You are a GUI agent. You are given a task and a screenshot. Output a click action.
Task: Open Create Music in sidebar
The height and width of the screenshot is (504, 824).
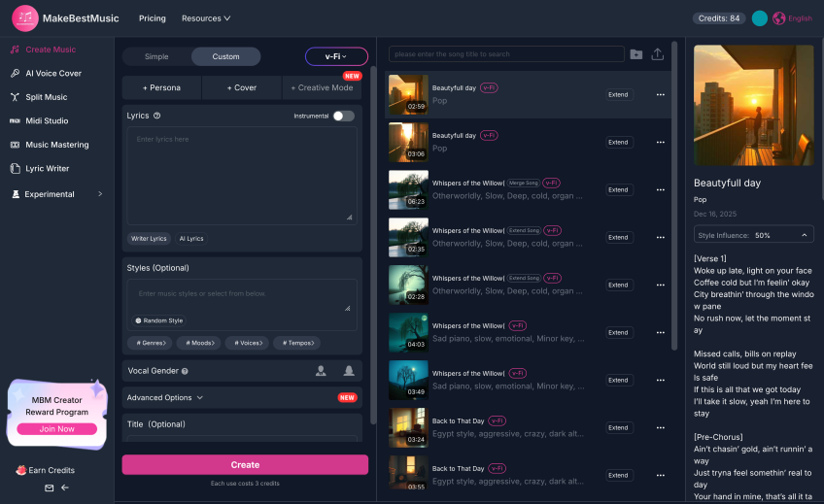coord(43,50)
